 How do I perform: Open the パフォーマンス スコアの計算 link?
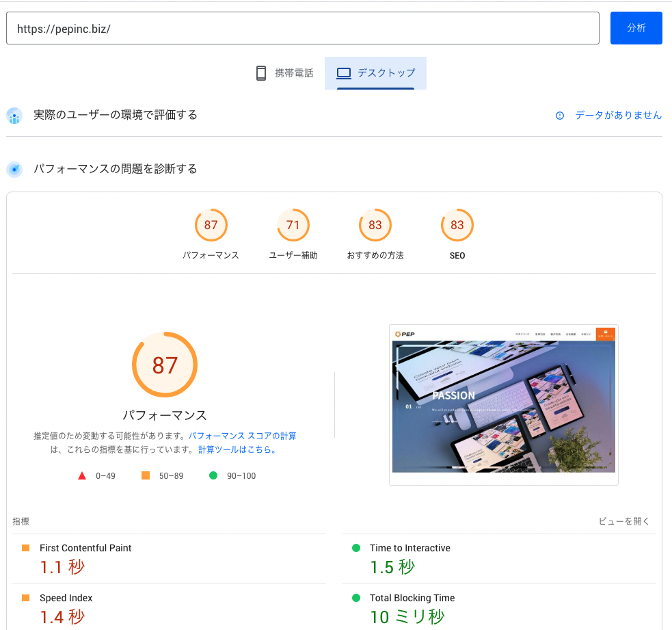coord(242,436)
